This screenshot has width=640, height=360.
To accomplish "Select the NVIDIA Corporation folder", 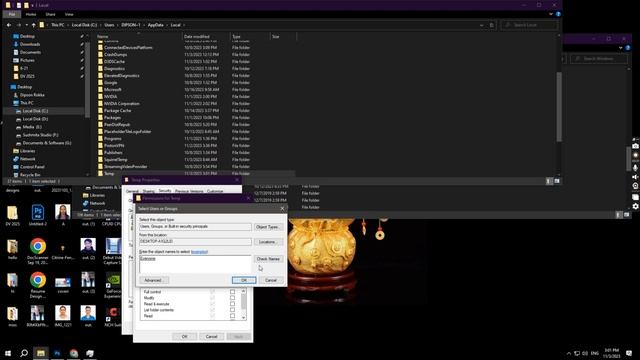I will [122, 104].
